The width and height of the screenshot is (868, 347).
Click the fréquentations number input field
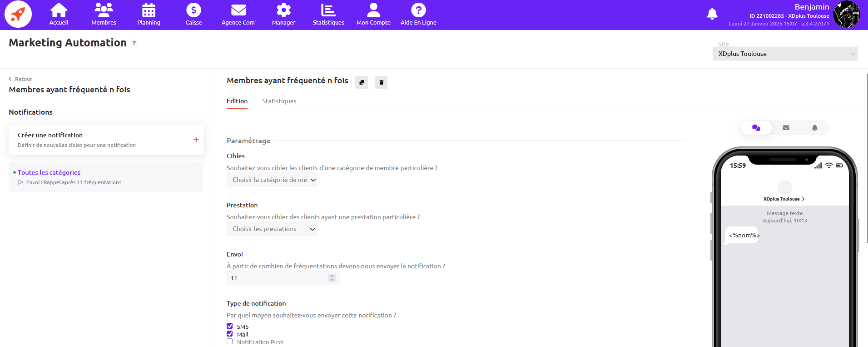tap(277, 278)
